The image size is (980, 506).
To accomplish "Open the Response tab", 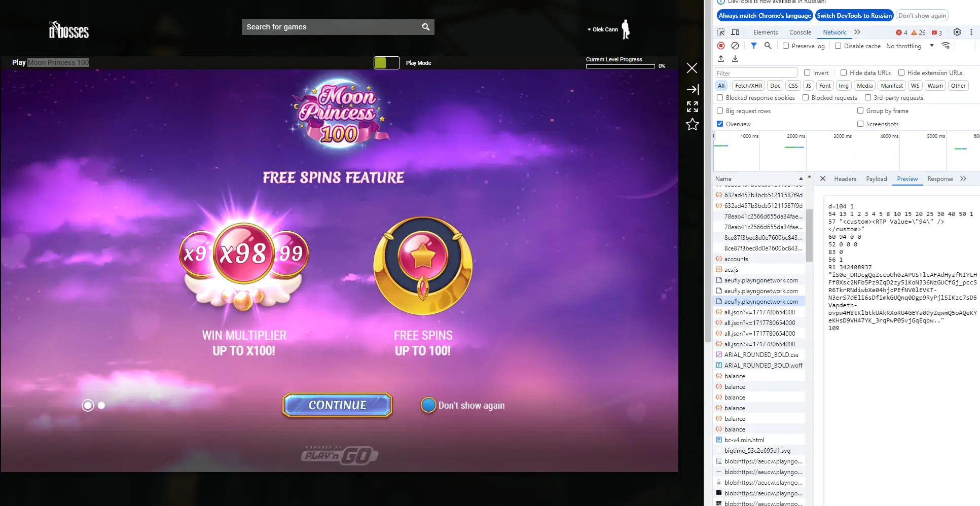I will coord(940,178).
